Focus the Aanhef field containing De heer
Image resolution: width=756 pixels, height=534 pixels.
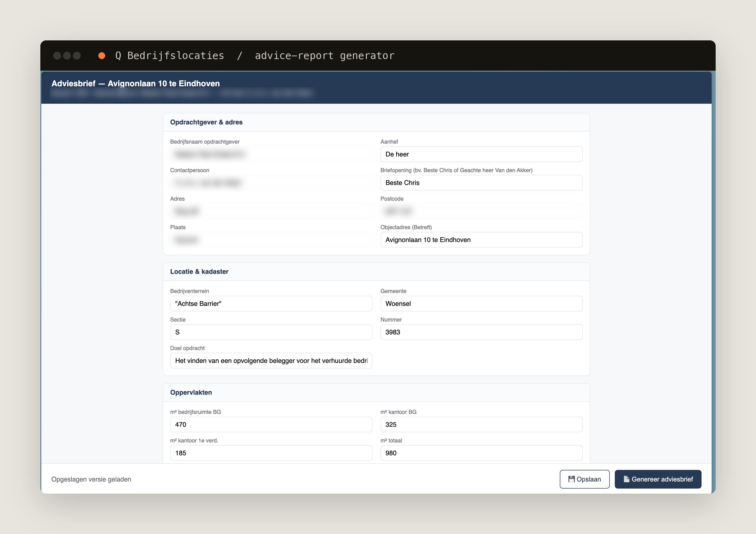tap(481, 154)
